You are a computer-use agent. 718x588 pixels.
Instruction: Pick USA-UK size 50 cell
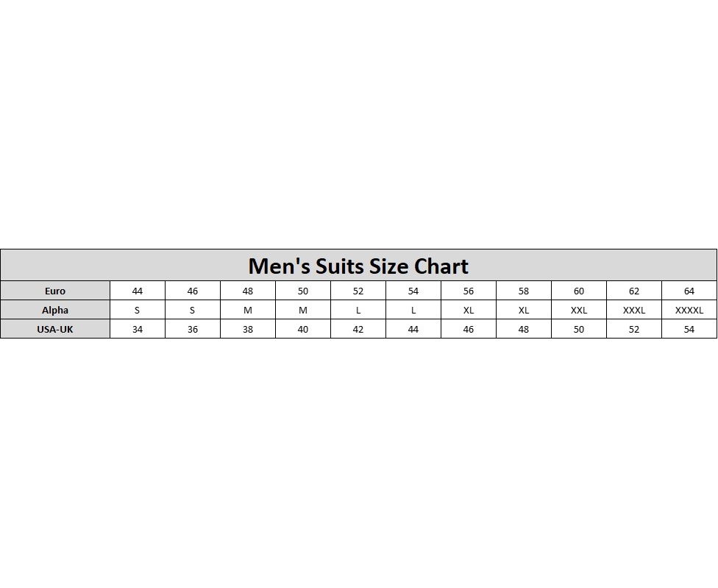point(579,329)
